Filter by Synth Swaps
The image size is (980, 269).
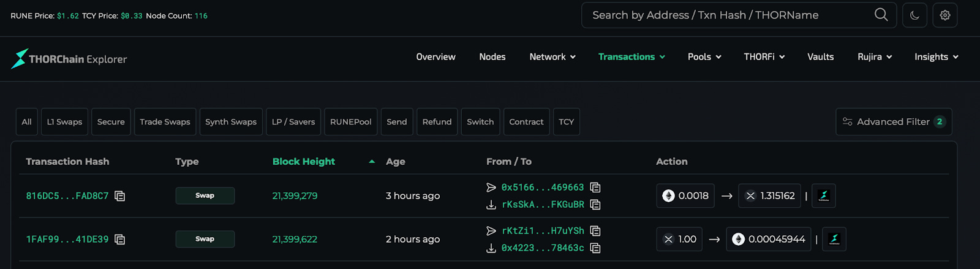tap(231, 122)
